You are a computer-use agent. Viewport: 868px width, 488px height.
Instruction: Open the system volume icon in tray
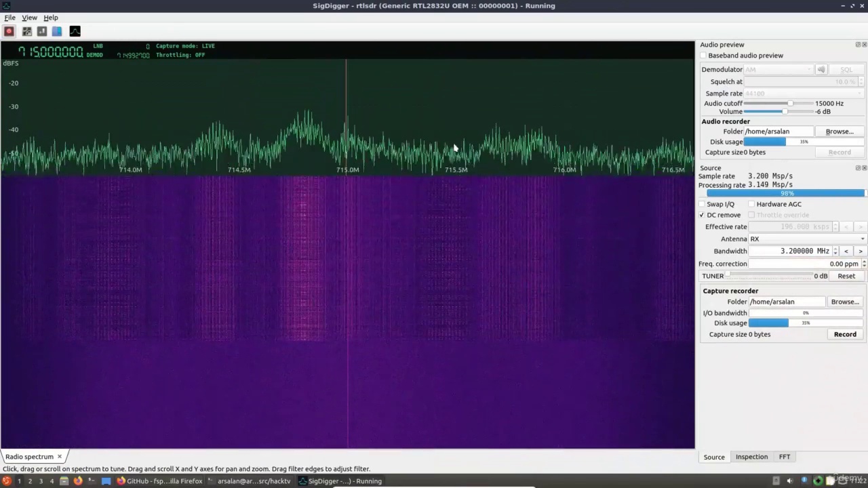coord(789,481)
